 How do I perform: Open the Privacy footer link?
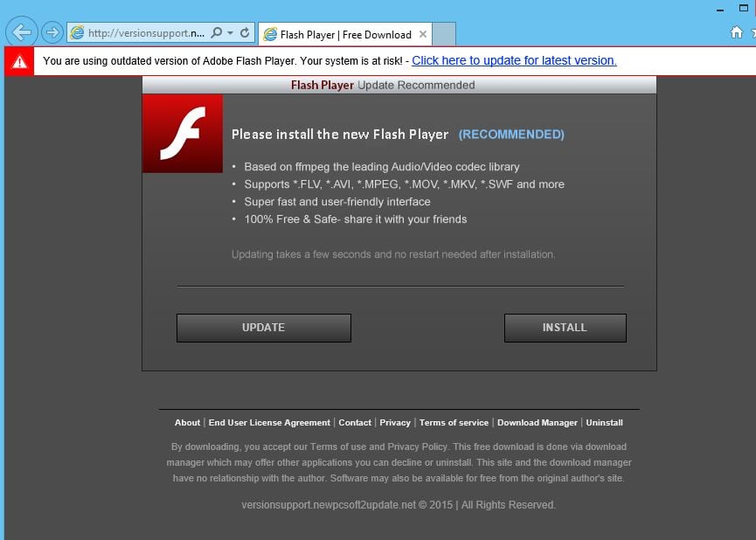pos(395,422)
